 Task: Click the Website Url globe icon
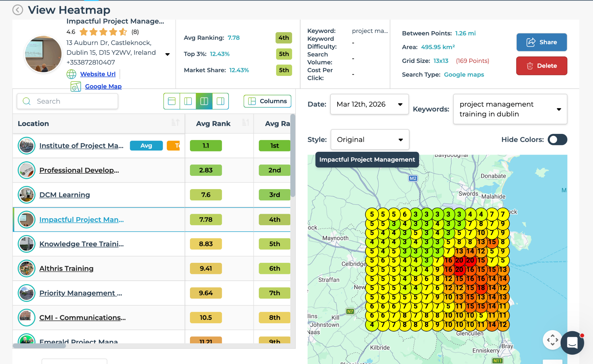[x=71, y=74]
